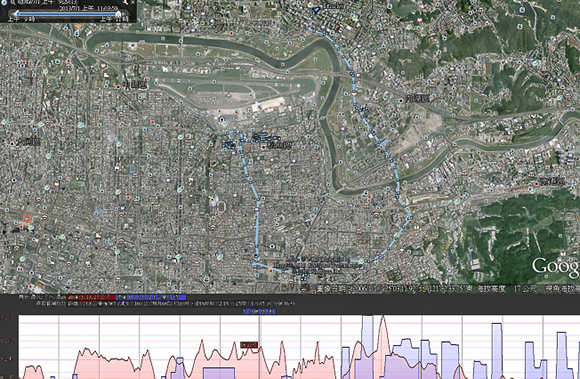Click the 中山區 district label on the map
The image size is (580, 379).
click(x=135, y=85)
